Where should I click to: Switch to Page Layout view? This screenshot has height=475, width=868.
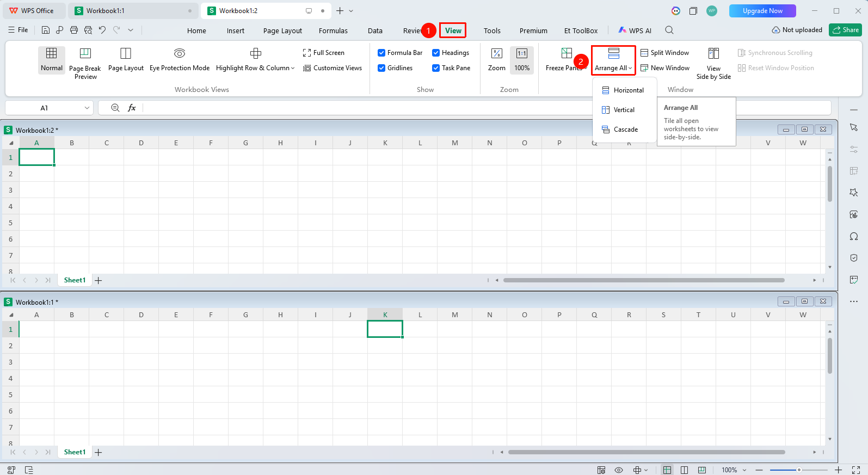126,60
